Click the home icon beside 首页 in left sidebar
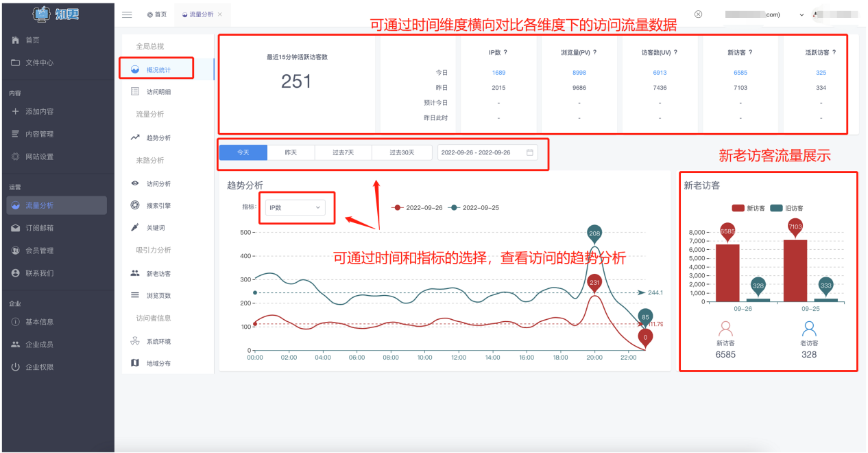Viewport: 868px width, 453px height. point(16,40)
